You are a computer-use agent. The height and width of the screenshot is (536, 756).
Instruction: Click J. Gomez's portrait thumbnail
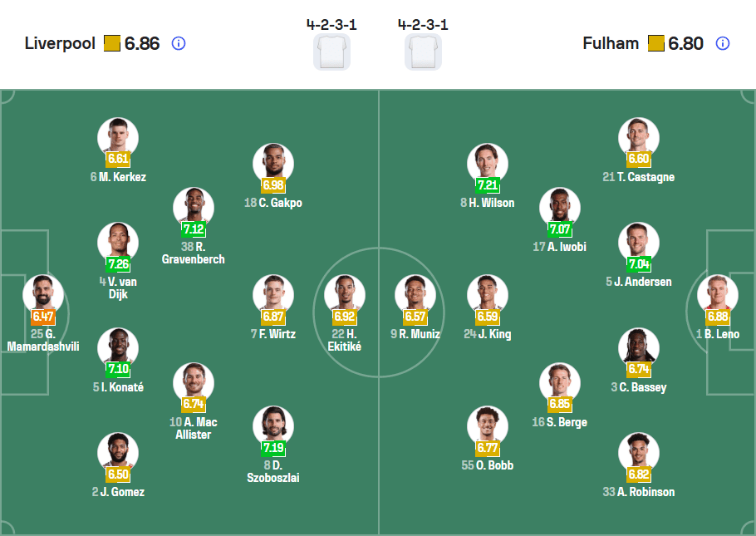pos(118,447)
